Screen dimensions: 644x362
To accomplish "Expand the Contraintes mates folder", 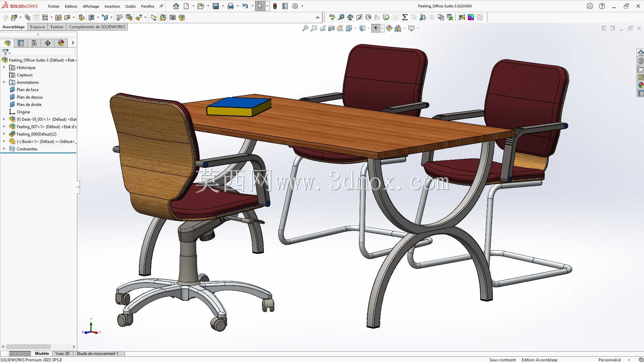I will tap(4, 149).
